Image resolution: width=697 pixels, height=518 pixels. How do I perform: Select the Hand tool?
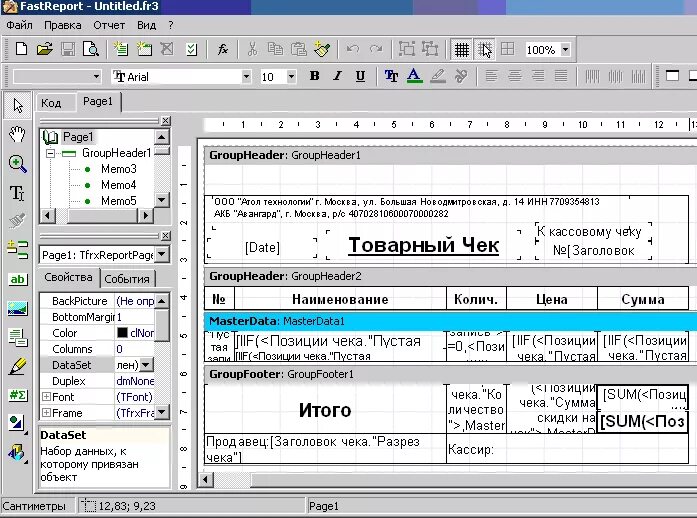click(17, 133)
